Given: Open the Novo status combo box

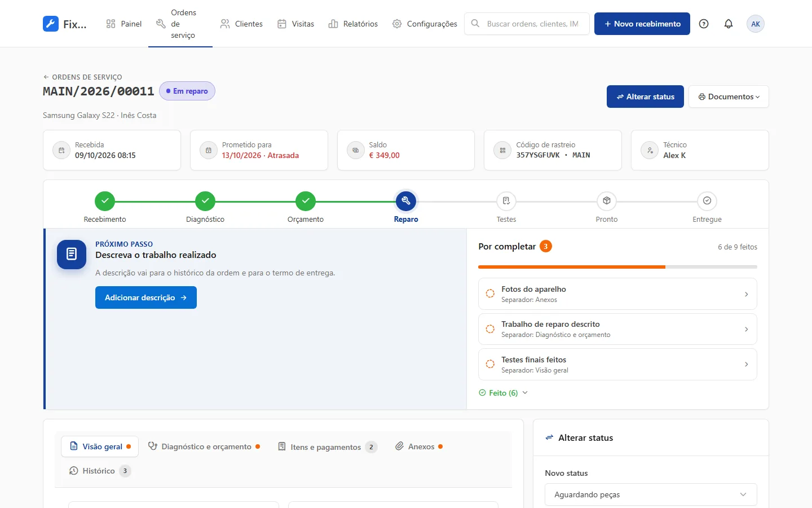Looking at the screenshot, I should pos(651,494).
